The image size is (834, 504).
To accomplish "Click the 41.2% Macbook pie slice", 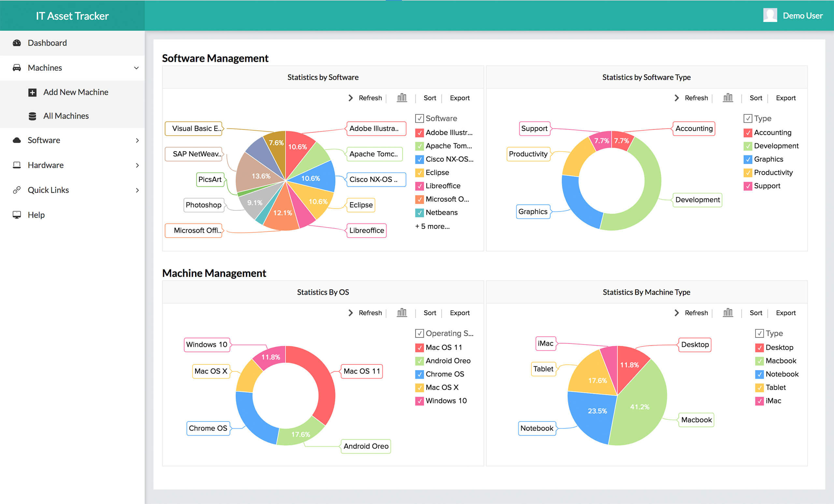I will (640, 406).
